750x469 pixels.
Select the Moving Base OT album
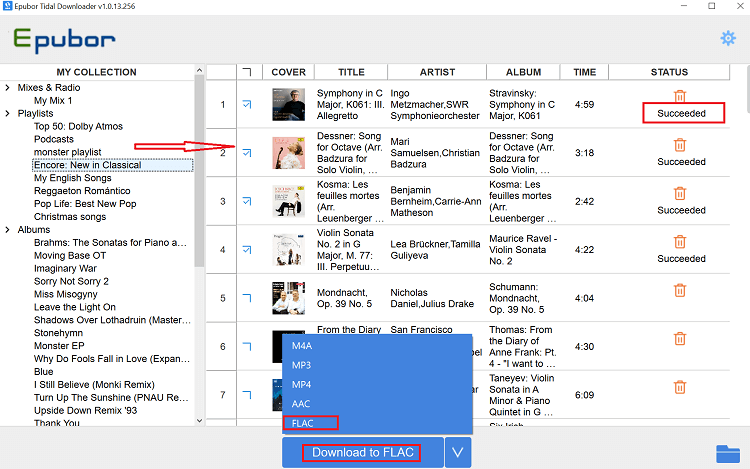[70, 255]
